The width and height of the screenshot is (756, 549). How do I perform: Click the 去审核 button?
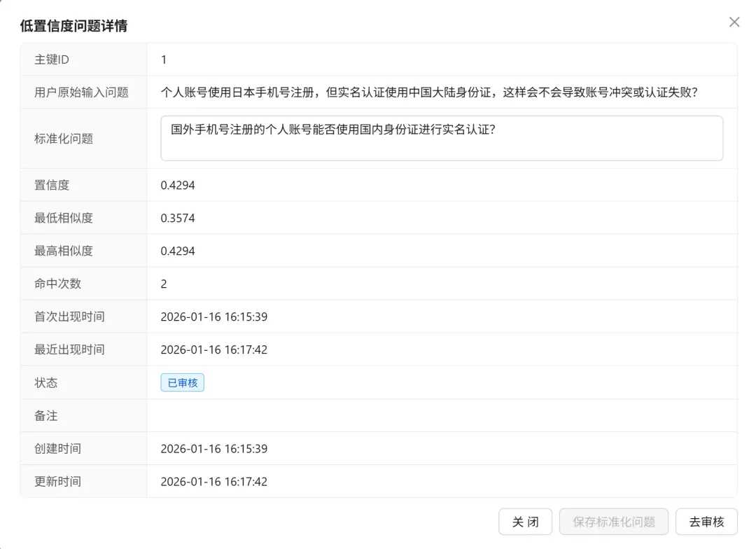[706, 522]
